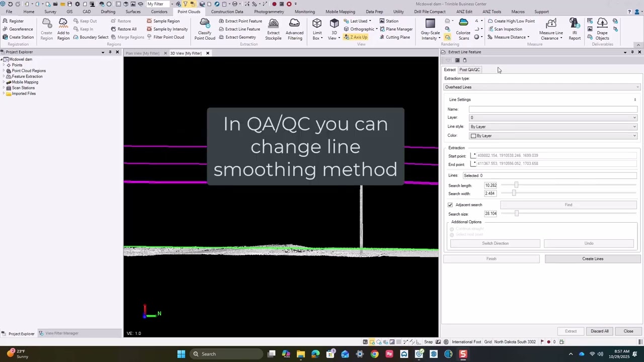Launch the Create Station tool

(18, 37)
